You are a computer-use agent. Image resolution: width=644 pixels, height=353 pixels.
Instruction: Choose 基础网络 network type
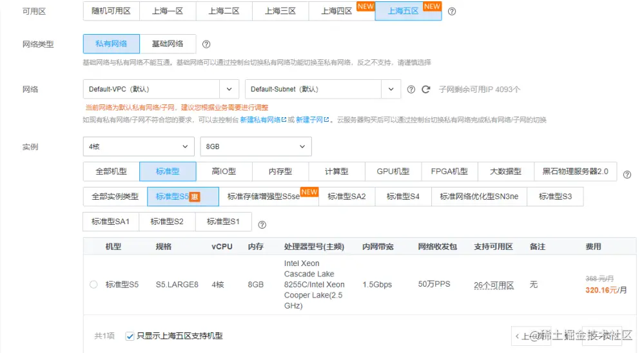pyautogui.click(x=168, y=44)
